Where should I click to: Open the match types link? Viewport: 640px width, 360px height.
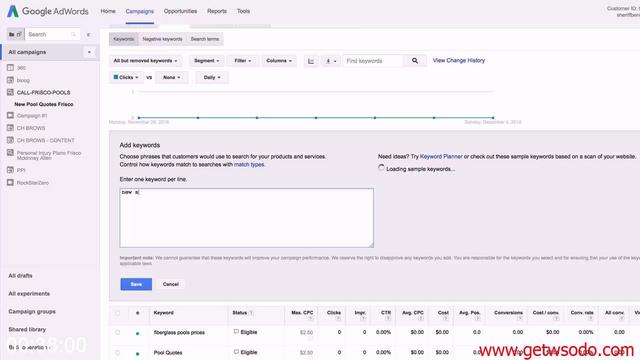click(x=249, y=164)
